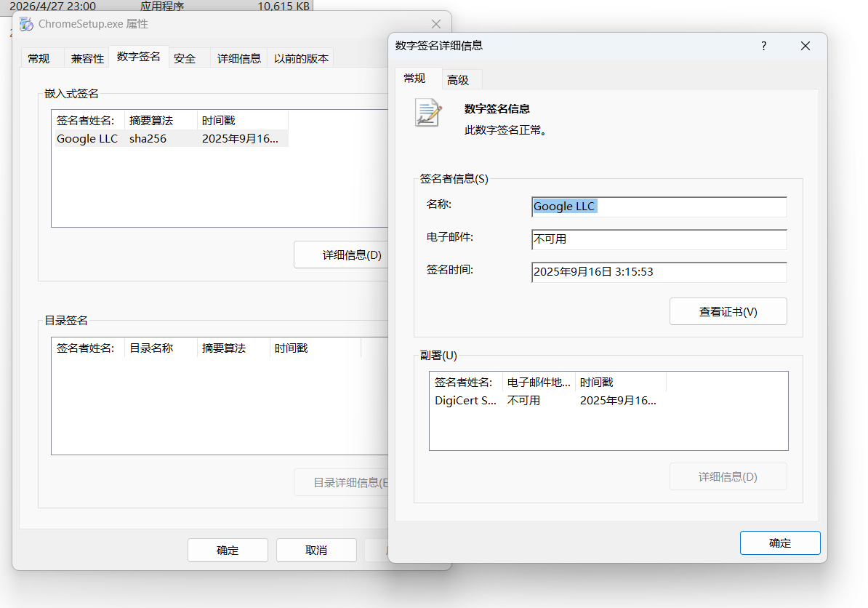This screenshot has width=868, height=608.
Task: Click the 电子邮件 field showing 不可用
Action: [659, 239]
